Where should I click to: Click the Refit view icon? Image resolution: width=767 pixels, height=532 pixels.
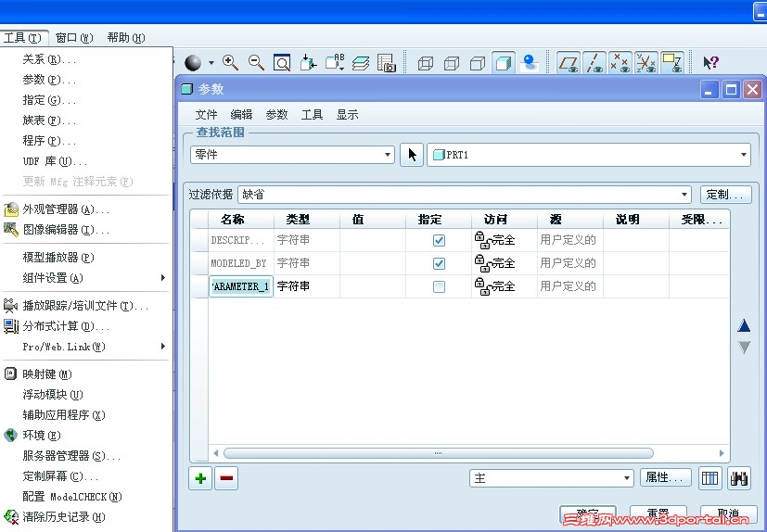point(282,63)
